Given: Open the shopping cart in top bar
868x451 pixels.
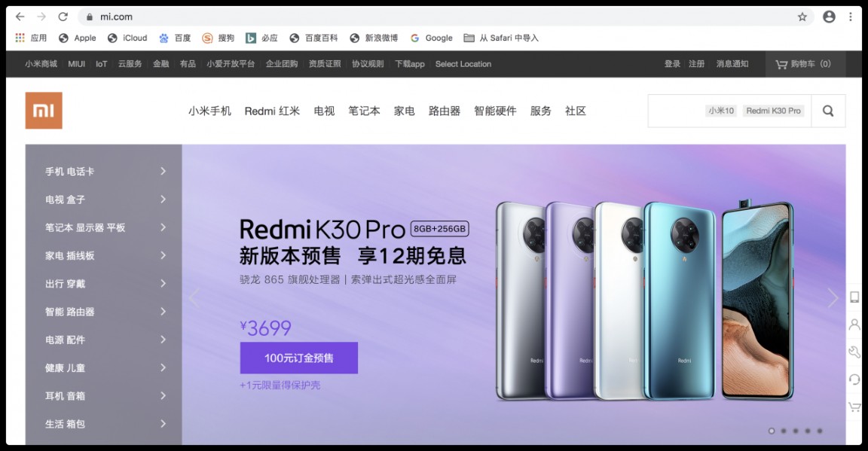Looking at the screenshot, I should [802, 64].
